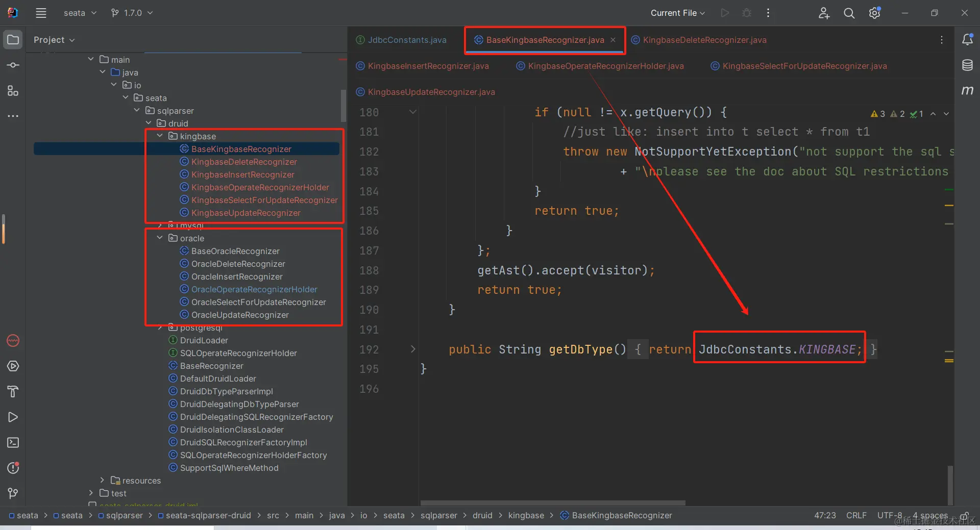The height and width of the screenshot is (530, 980).
Task: Open IDE settings gear
Action: click(874, 13)
